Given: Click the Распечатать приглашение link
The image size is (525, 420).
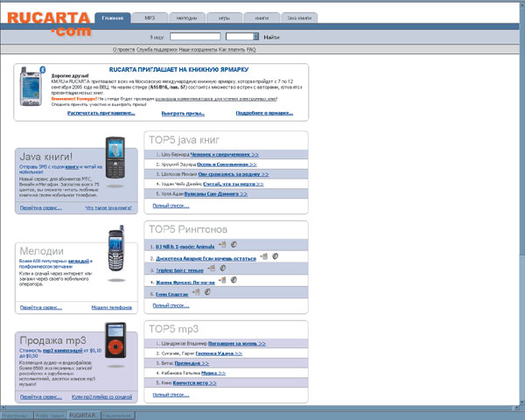Looking at the screenshot, I should click(101, 113).
